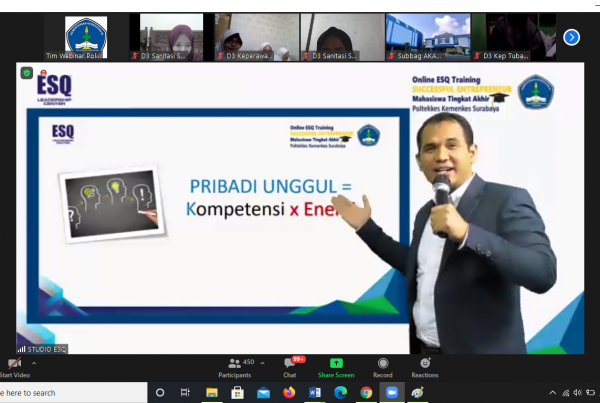Open File Explorer from the taskbar
The image size is (600, 403).
click(212, 393)
